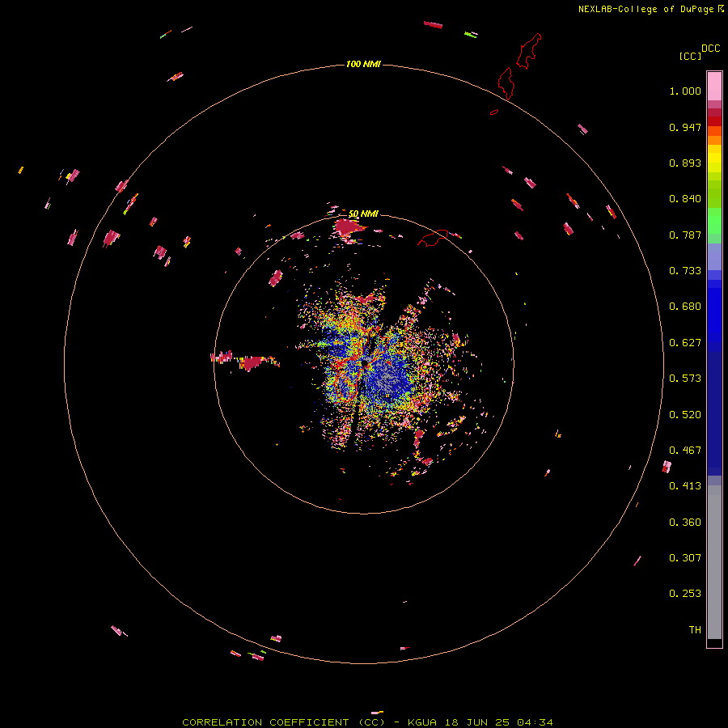Viewport: 728px width, 728px height.
Task: Click the 0.573 legend value
Action: tap(685, 379)
